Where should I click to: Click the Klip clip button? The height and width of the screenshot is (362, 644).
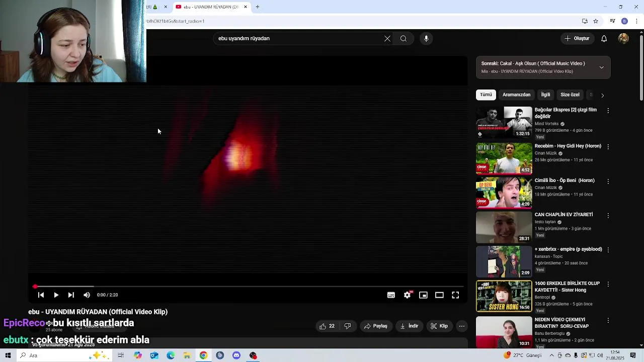439,326
